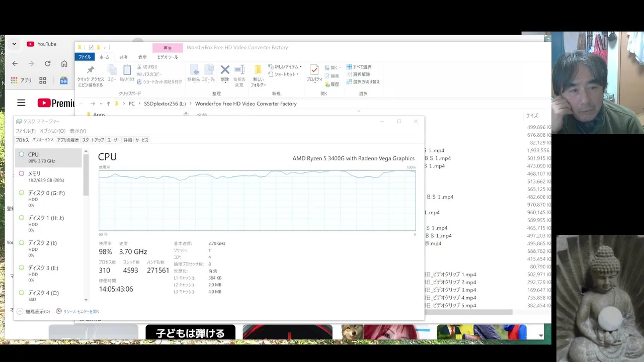Click the browser Reload button
This screenshot has height=362, width=644.
(x=47, y=64)
